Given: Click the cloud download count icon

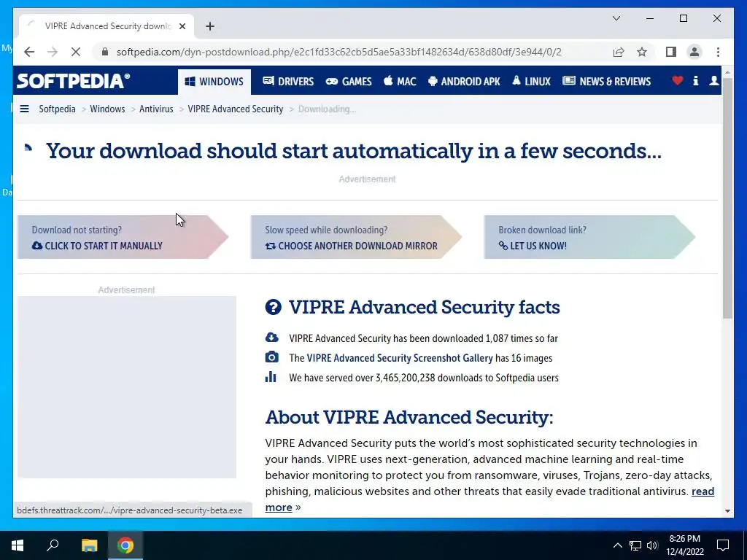Looking at the screenshot, I should 271,338.
